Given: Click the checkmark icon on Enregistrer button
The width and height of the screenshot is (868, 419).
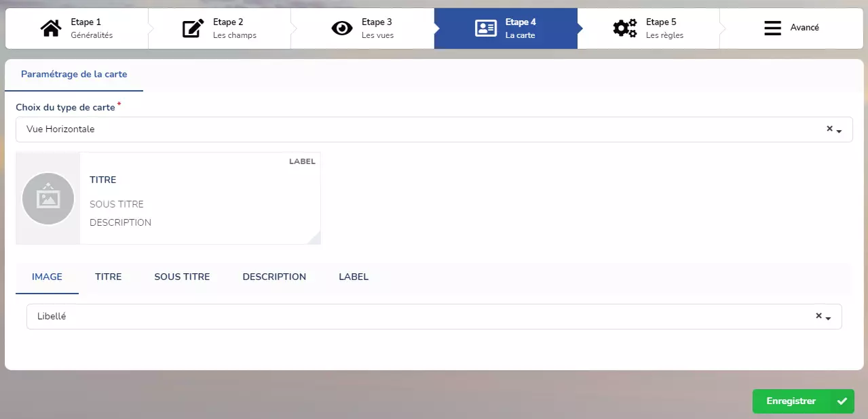Looking at the screenshot, I should [842, 401].
